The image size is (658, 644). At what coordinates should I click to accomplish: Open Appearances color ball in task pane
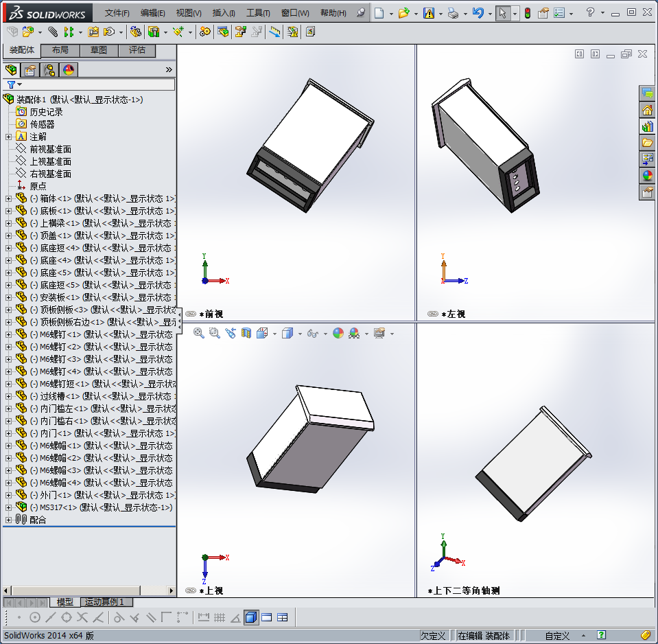coord(647,176)
